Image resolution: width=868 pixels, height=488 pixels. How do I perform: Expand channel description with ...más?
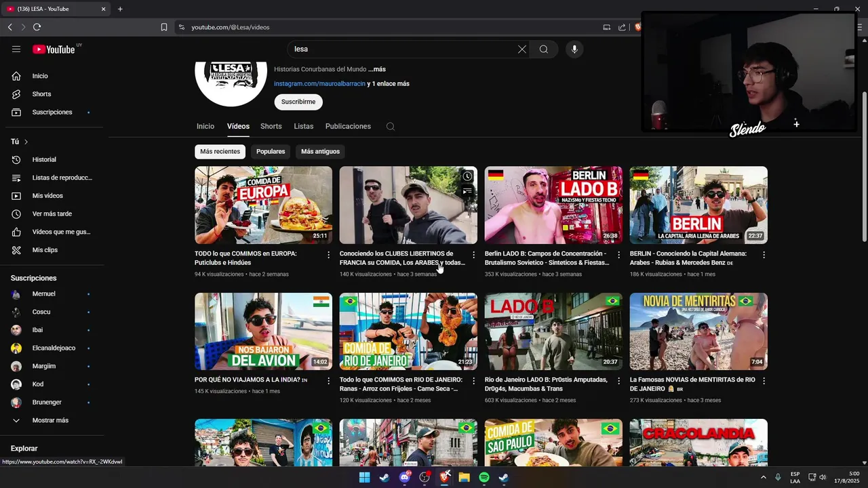[x=377, y=69]
